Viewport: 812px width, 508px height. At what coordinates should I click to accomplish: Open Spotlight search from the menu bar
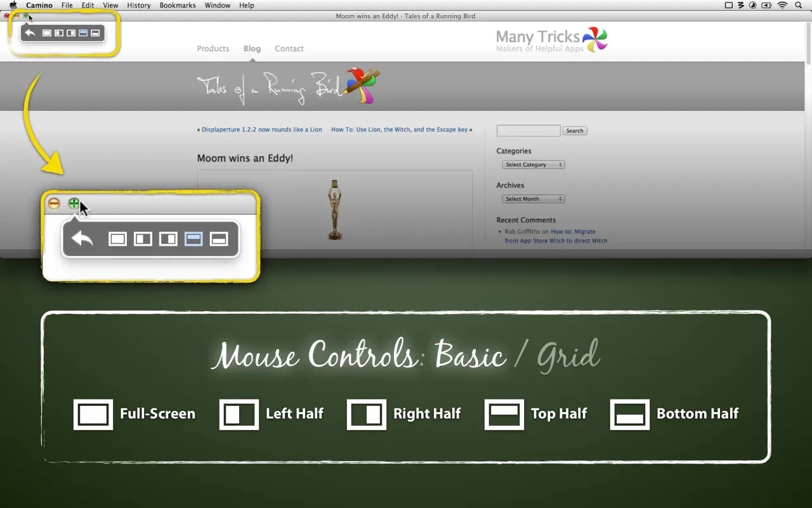[799, 5]
